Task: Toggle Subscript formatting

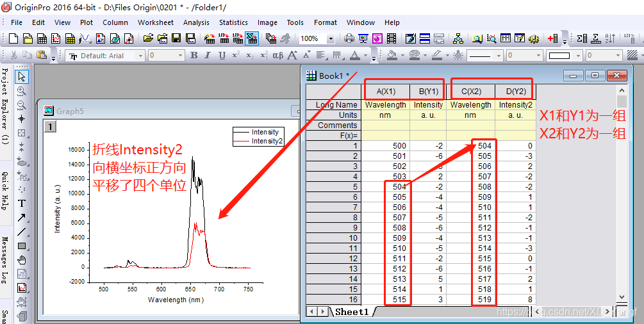Action: (250, 56)
